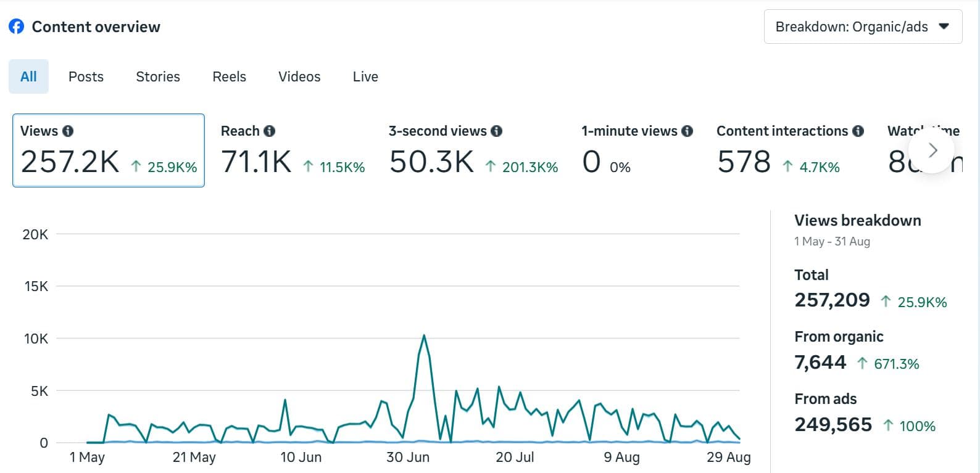The width and height of the screenshot is (980, 473).
Task: Click the dropdown caret in Breakdown box
Action: tap(944, 27)
